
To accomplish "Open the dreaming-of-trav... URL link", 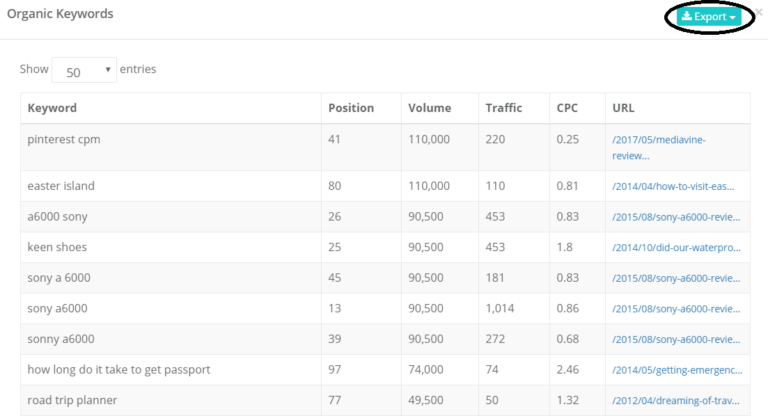I will click(x=676, y=401).
